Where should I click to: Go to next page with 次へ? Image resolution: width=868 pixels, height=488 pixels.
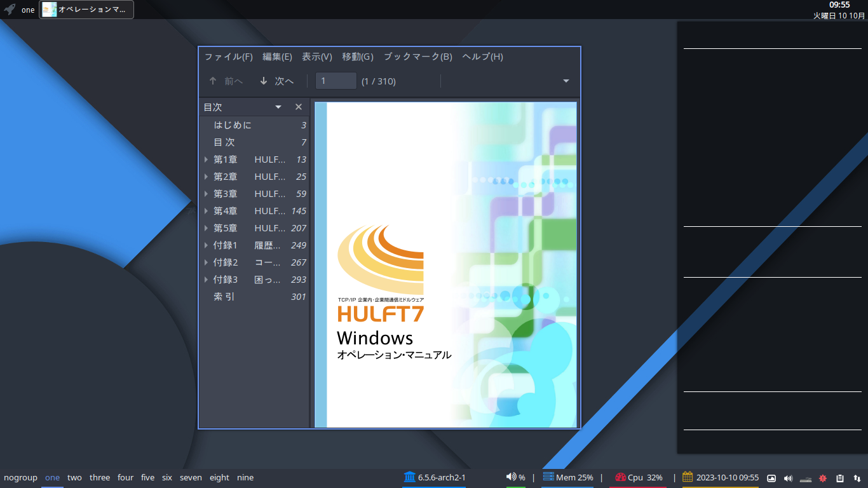(276, 81)
